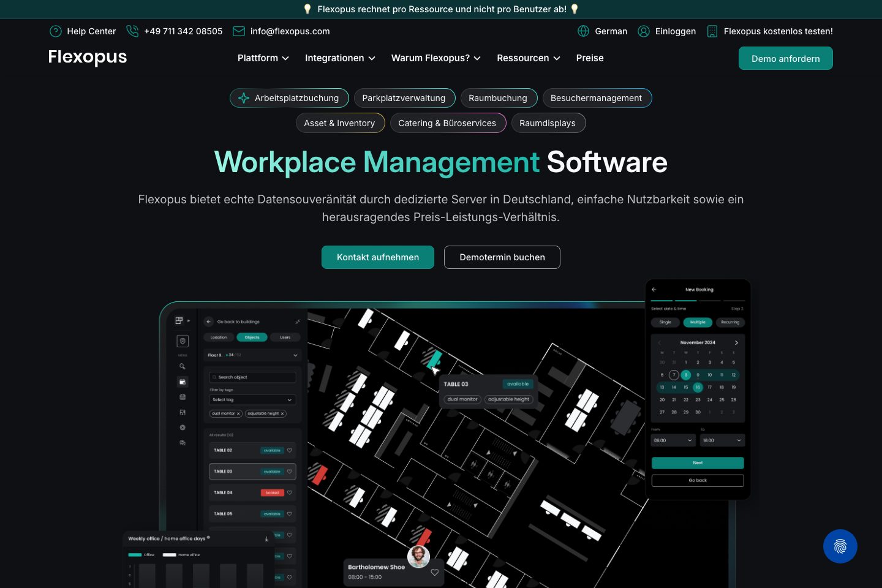Click the highlighted calendar icon in the mockup sidebar
The height and width of the screenshot is (588, 882).
[183, 382]
